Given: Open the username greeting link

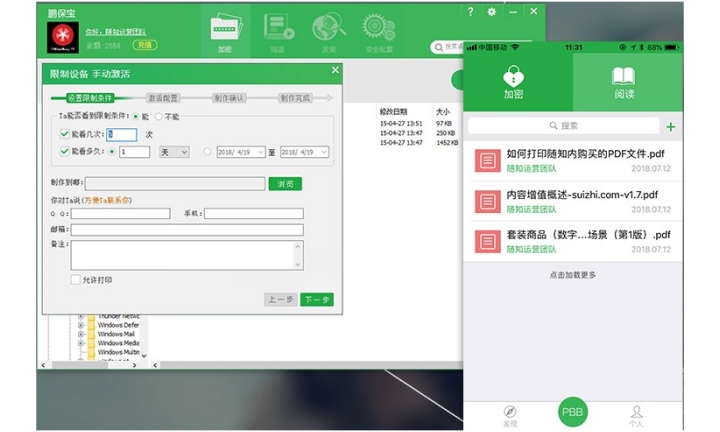Looking at the screenshot, I should pyautogui.click(x=116, y=32).
